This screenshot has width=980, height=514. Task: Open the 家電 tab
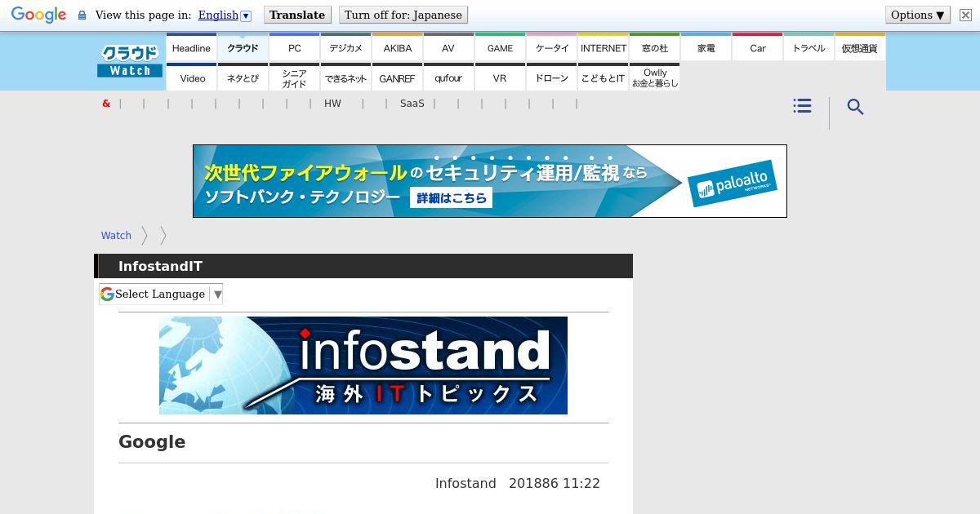706,47
